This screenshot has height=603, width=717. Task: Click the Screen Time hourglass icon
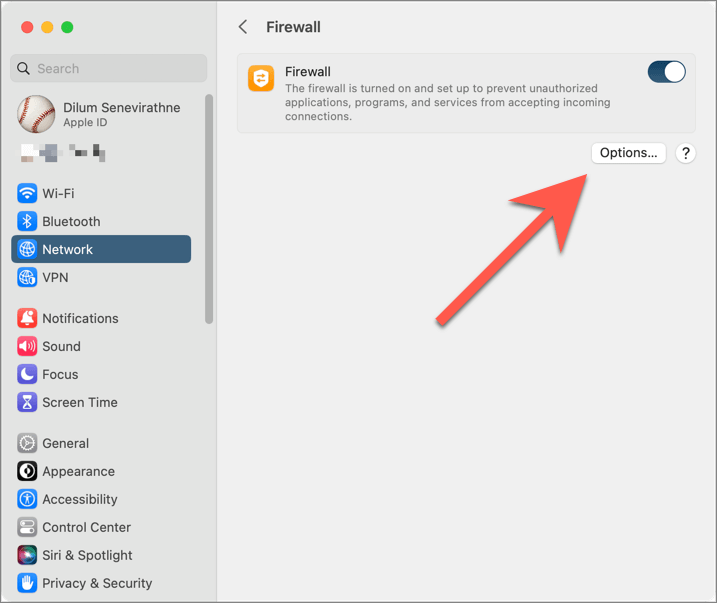pos(27,402)
